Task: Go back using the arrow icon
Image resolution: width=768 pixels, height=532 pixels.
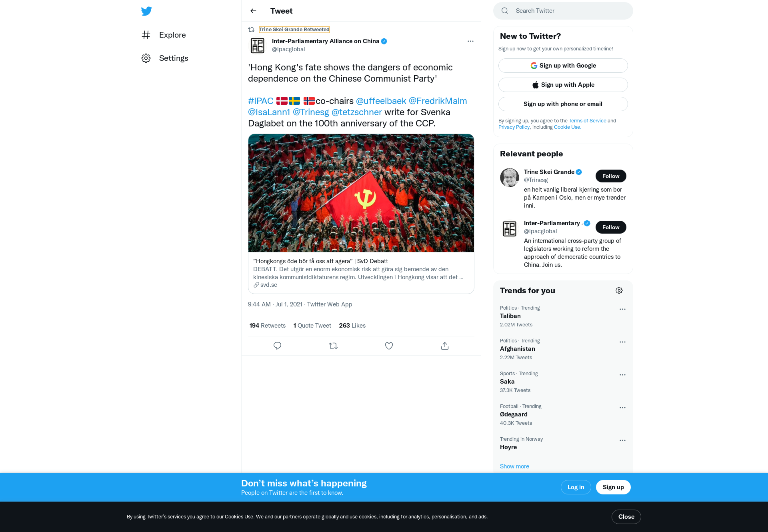Action: pos(253,11)
